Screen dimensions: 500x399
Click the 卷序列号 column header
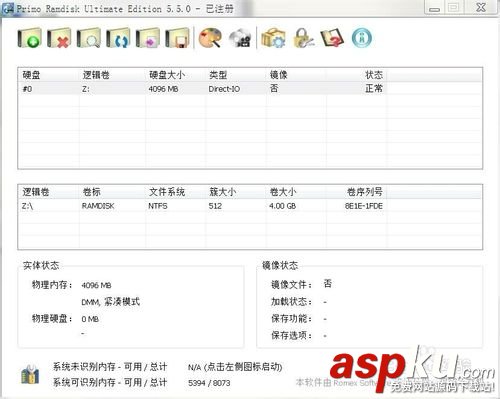click(365, 192)
